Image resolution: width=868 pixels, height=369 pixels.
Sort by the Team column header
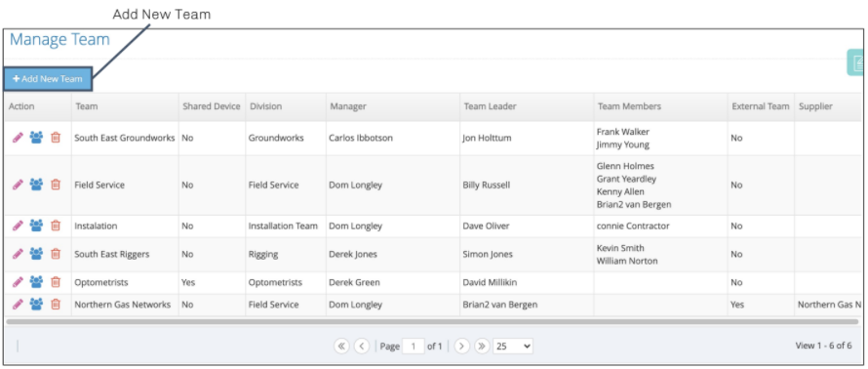coord(87,106)
